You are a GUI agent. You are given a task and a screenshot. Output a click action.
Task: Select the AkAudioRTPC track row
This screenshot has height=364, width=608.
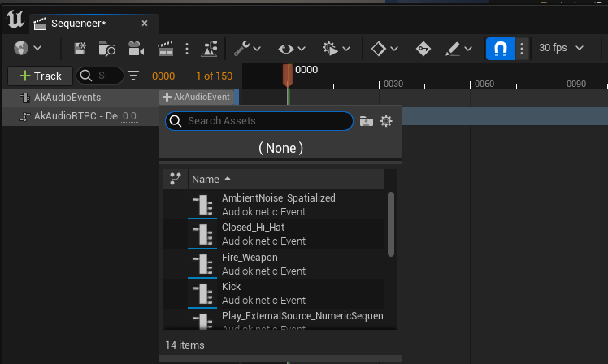pyautogui.click(x=80, y=116)
